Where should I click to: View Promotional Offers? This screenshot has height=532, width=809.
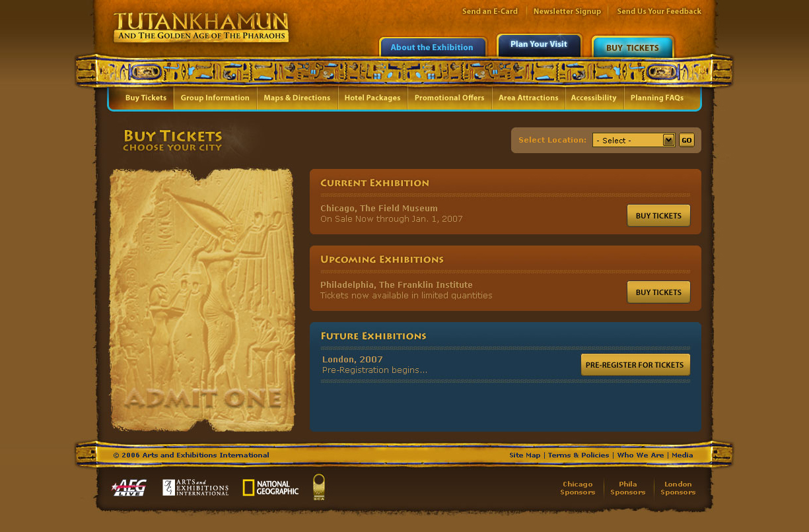[x=450, y=98]
